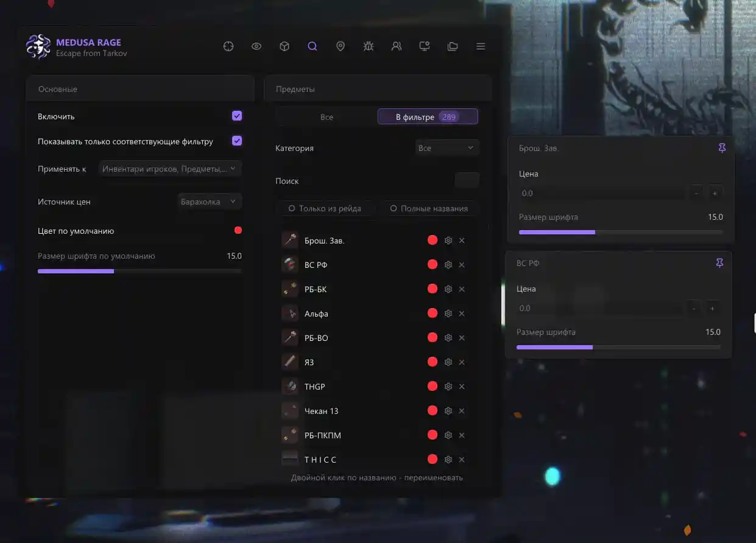Open the cube tab icon

tap(284, 46)
